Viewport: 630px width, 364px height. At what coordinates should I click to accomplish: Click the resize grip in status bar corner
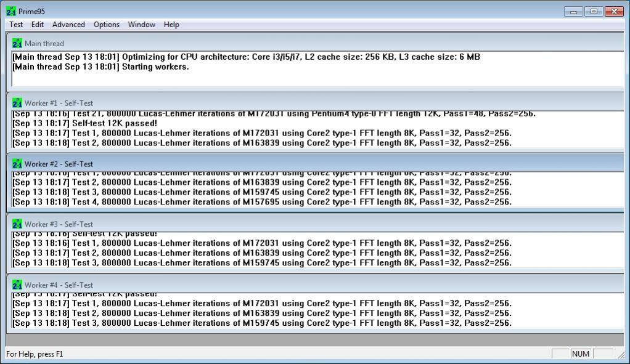pos(621,355)
